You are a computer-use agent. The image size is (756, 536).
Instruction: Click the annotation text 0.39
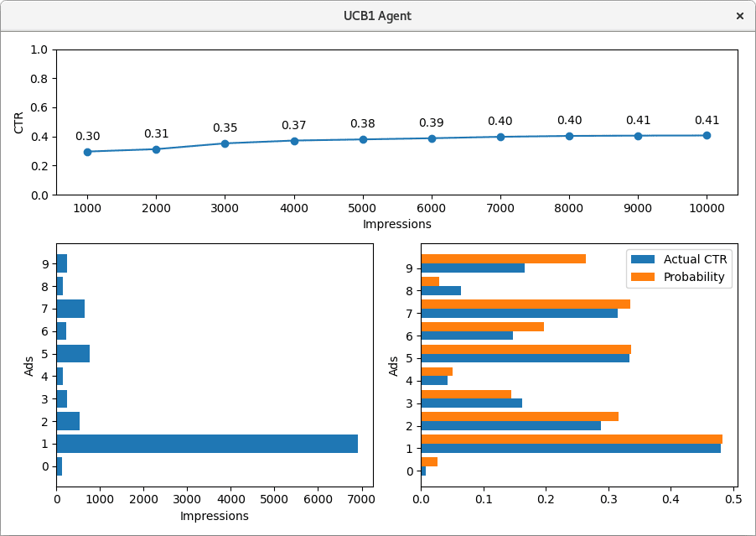point(430,124)
